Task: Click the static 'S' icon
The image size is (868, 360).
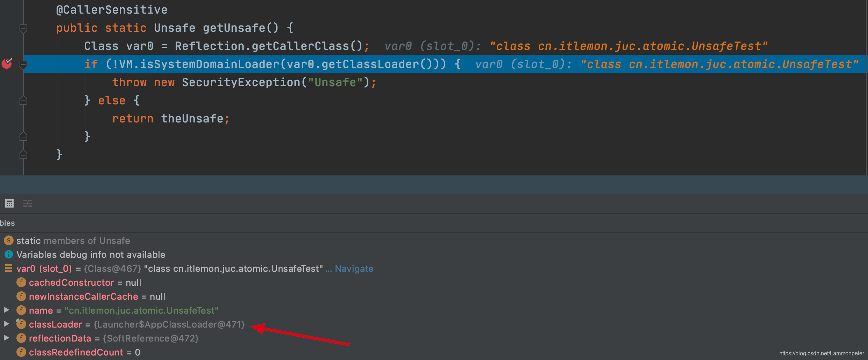Action: (x=8, y=240)
